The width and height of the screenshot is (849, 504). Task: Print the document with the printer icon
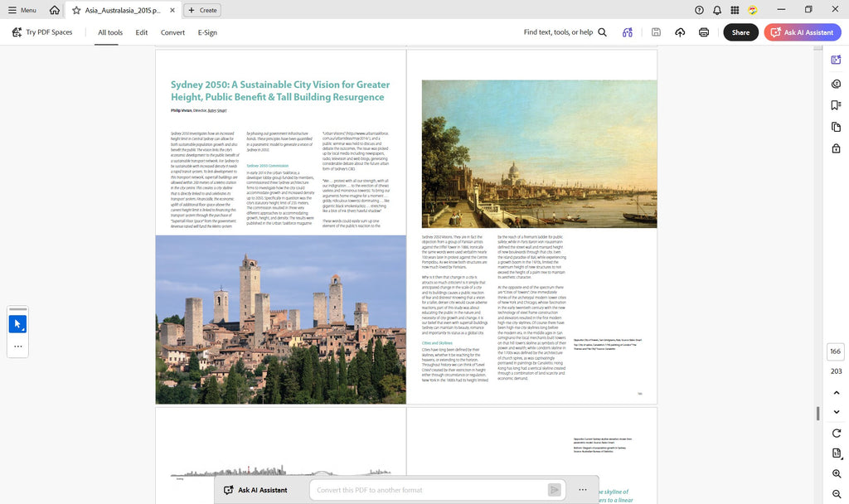tap(704, 32)
